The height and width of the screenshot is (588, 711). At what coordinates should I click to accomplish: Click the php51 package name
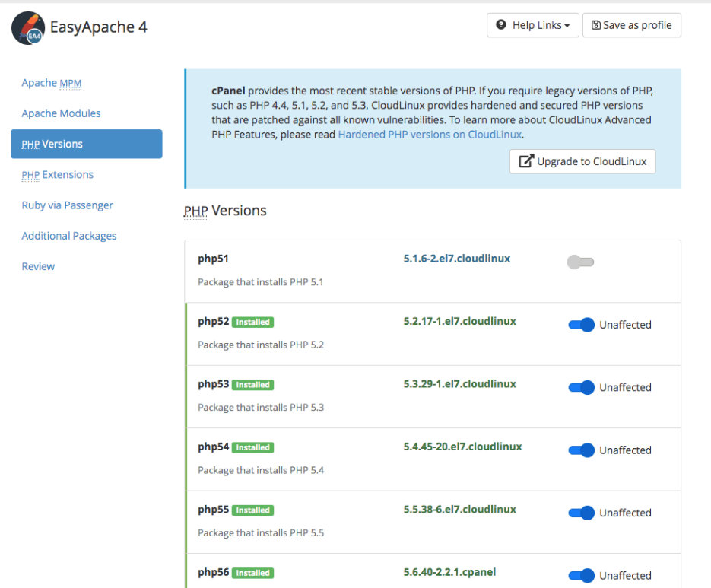pyautogui.click(x=213, y=259)
